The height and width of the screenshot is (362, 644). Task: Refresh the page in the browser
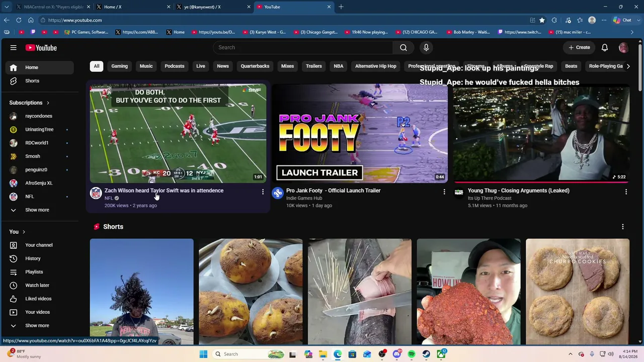coord(19,20)
